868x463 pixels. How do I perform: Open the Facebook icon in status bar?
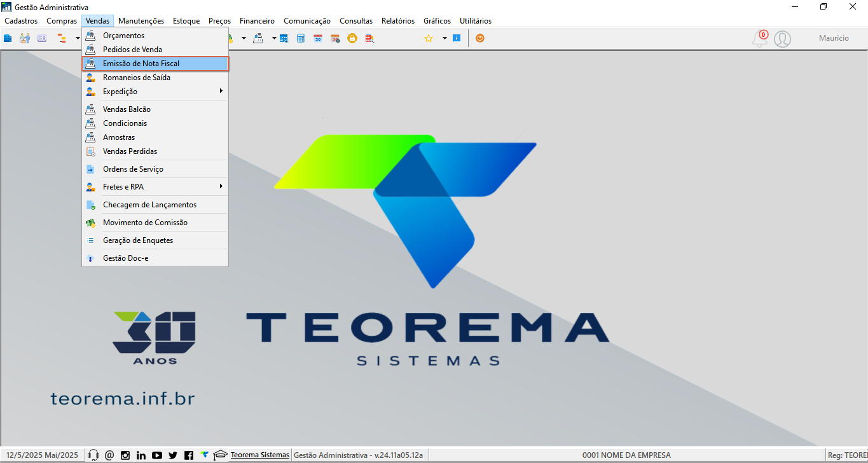click(x=189, y=455)
